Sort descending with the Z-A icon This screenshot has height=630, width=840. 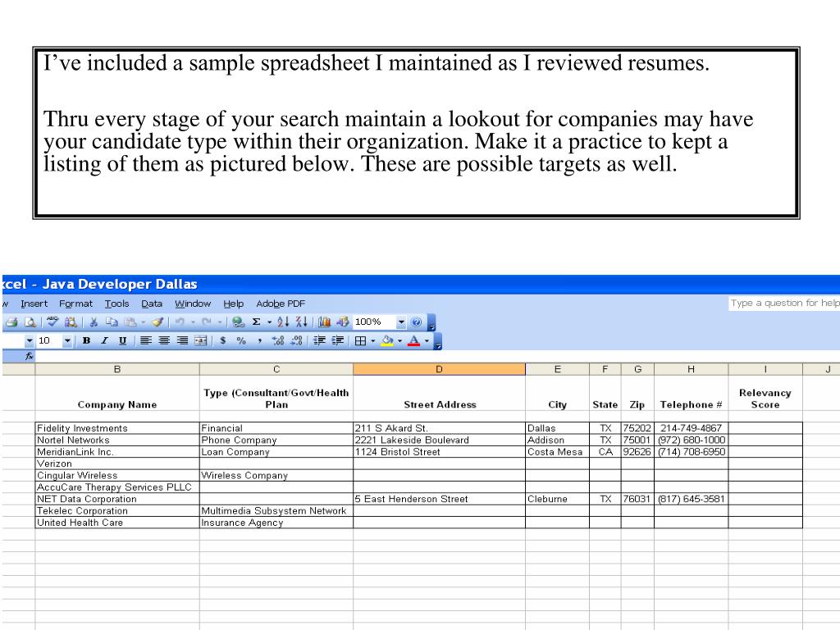click(x=302, y=322)
